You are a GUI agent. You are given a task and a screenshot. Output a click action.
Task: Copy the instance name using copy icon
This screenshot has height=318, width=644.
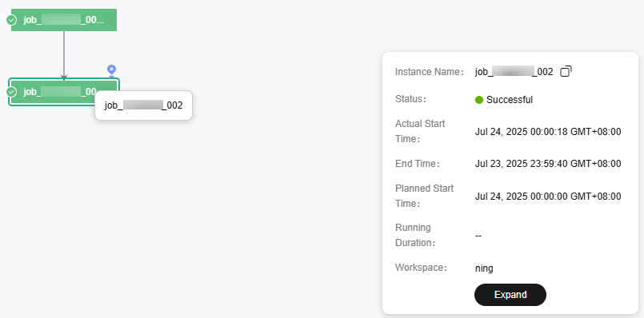click(x=566, y=71)
